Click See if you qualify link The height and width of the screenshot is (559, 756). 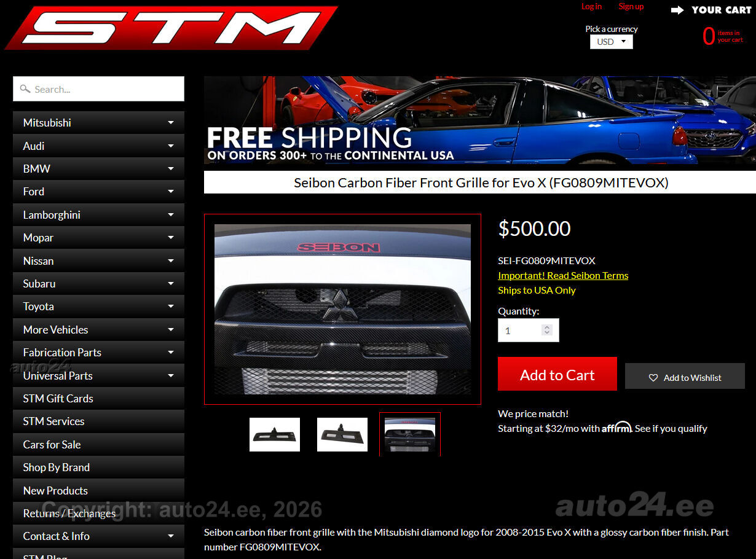point(671,428)
